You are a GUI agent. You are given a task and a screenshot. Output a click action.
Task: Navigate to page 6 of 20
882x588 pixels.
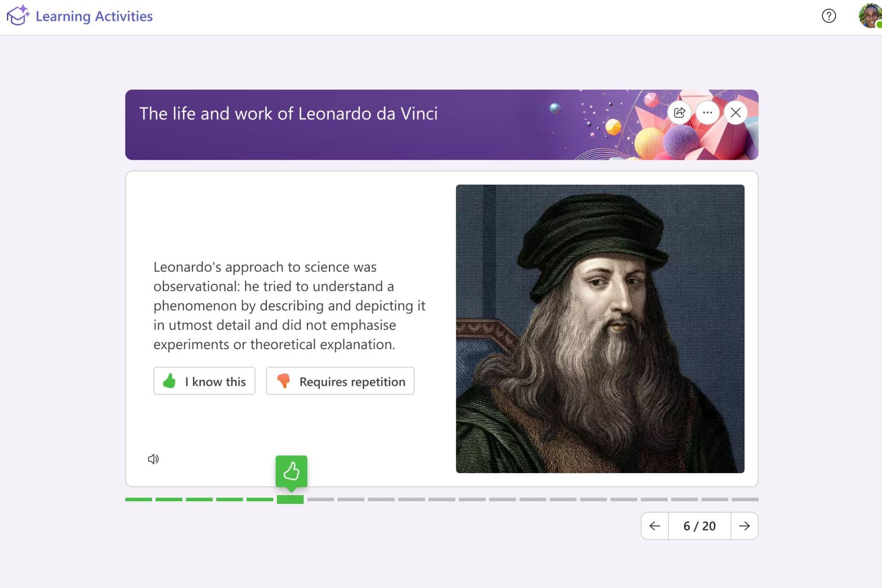699,525
